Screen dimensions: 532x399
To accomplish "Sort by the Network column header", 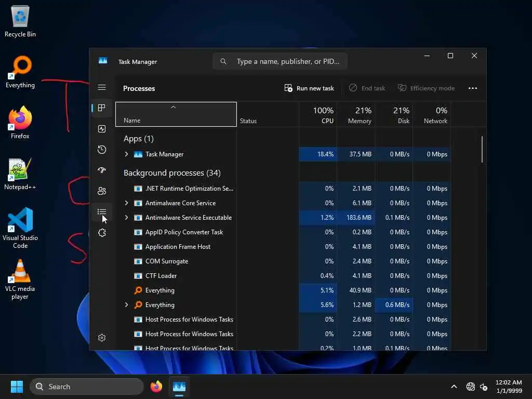I will pos(432,115).
